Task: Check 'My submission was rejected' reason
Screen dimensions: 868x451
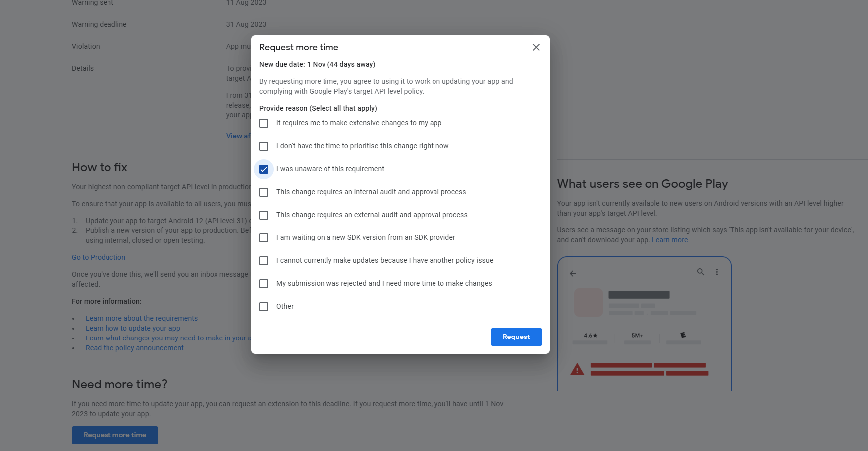Action: pos(264,283)
